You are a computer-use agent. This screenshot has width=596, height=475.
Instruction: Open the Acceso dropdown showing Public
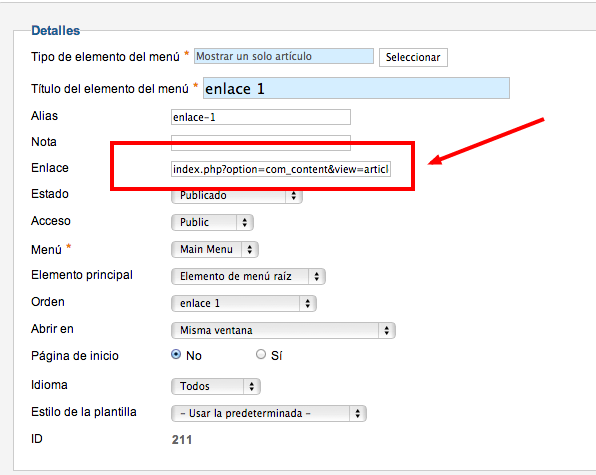click(x=212, y=222)
